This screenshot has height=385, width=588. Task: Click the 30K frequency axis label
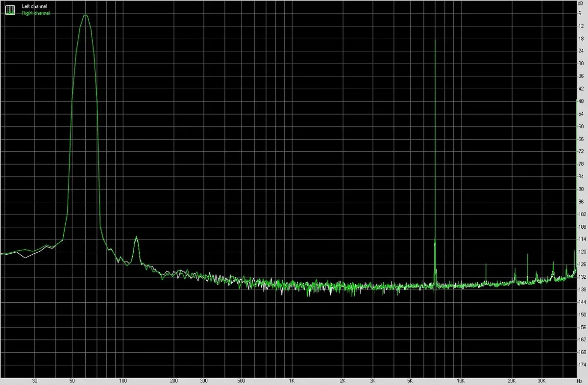click(x=541, y=381)
